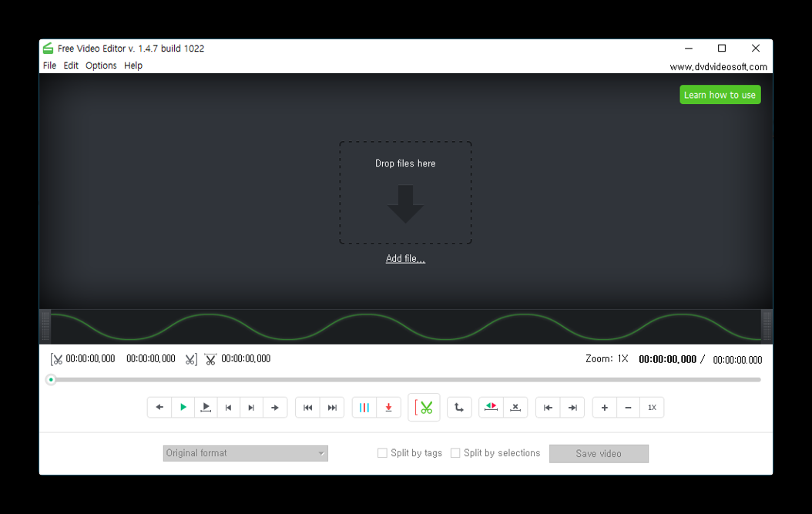Close the Free Video Editor window
Screen dimensions: 812x514
pyautogui.click(x=756, y=49)
